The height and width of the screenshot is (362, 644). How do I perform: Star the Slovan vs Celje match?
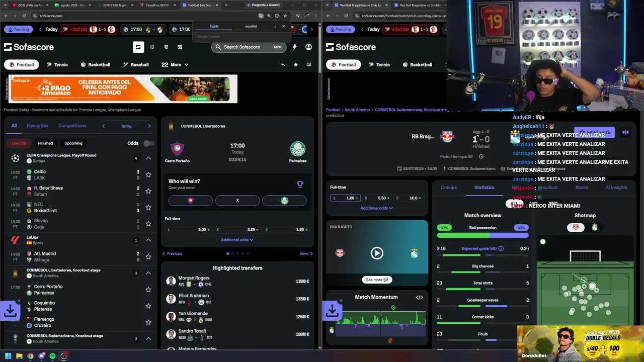pyautogui.click(x=148, y=224)
